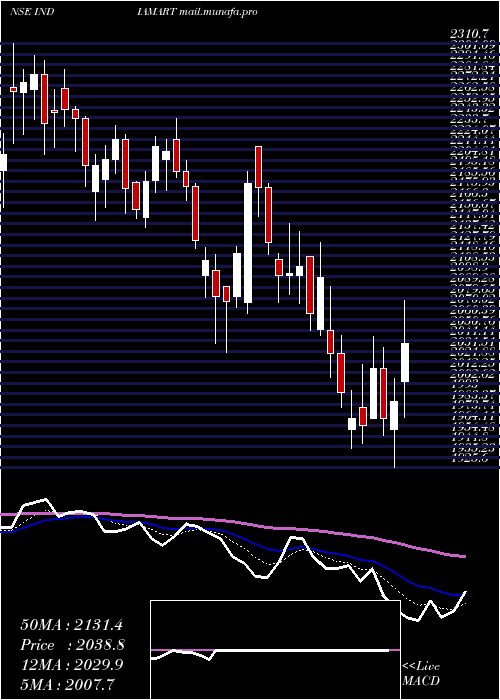Click the 'IAMART mail.munafa.pro' title text
This screenshot has height=700, width=500.
[197, 12]
